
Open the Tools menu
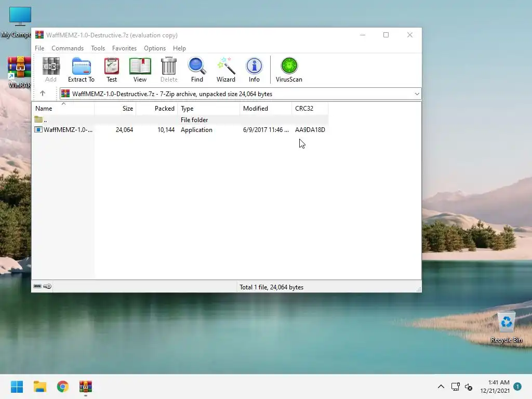(98, 48)
